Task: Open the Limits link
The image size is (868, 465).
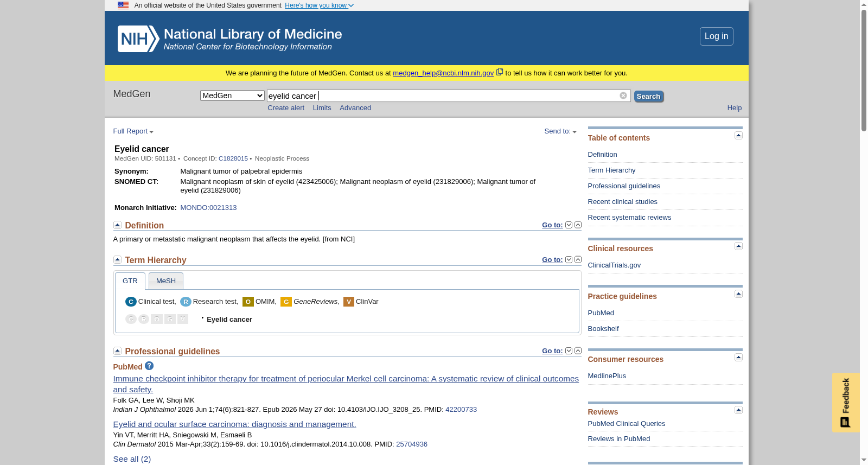Action: [x=322, y=108]
